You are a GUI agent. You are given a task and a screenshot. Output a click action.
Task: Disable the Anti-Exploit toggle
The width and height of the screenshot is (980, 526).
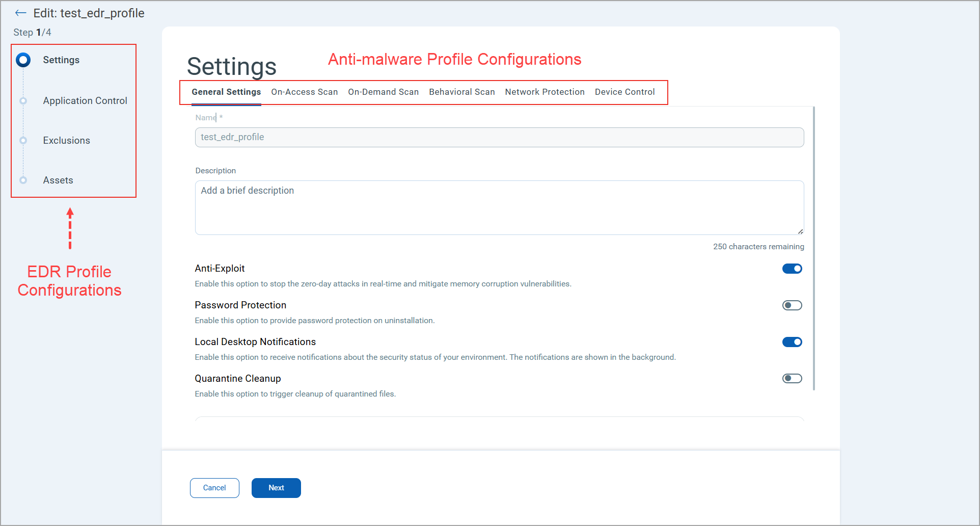pyautogui.click(x=792, y=269)
